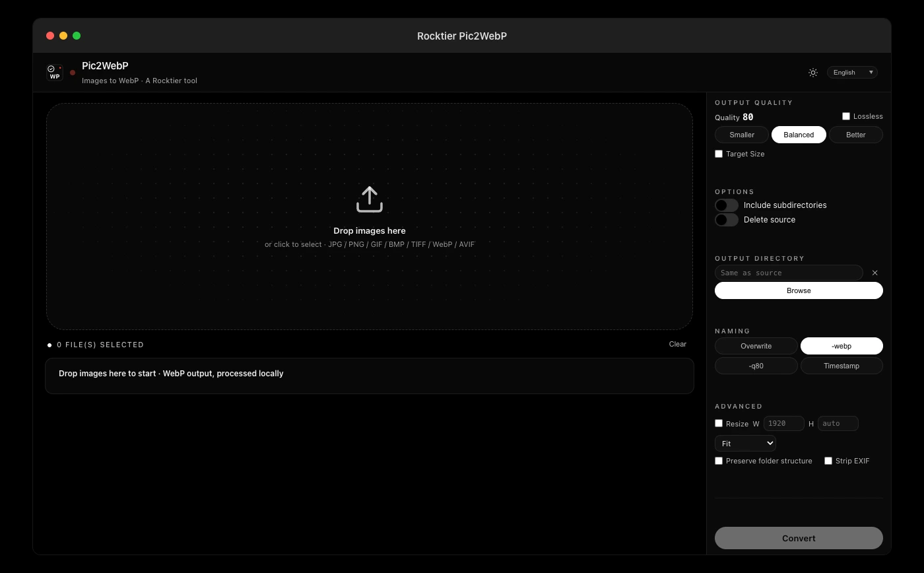Pick the Better quality preset
This screenshot has width=924, height=573.
point(855,135)
